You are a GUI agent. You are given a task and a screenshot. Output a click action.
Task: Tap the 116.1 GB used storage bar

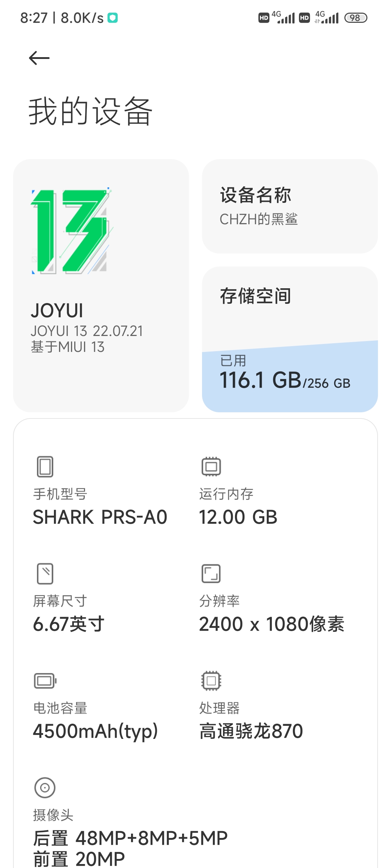[290, 376]
